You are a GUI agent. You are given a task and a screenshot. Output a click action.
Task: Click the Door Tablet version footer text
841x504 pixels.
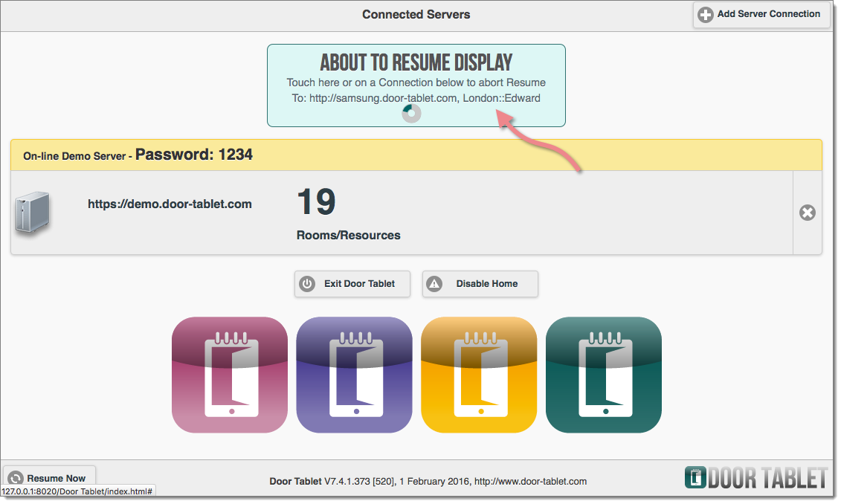click(428, 482)
